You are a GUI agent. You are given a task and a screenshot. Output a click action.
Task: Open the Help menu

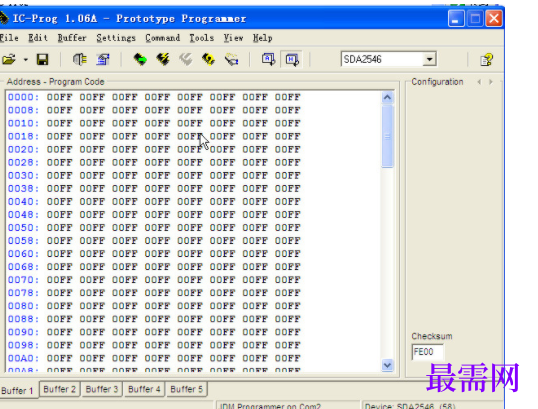pos(262,38)
